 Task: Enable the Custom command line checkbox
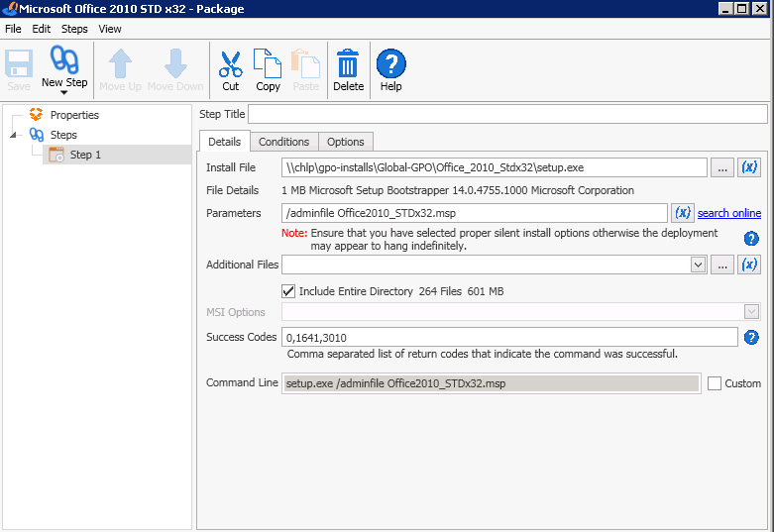(x=715, y=383)
